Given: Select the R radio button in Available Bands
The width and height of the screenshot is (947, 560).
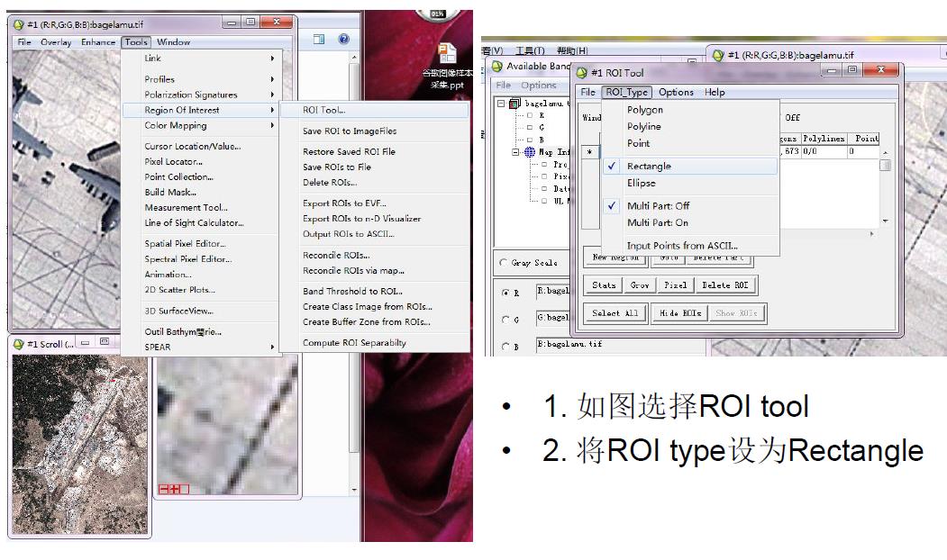Looking at the screenshot, I should coord(506,293).
